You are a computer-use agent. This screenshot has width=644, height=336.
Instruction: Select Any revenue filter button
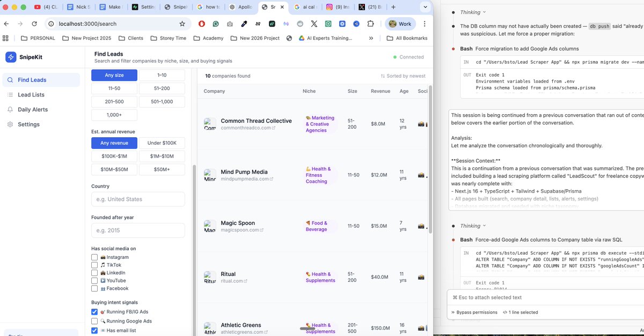(114, 143)
